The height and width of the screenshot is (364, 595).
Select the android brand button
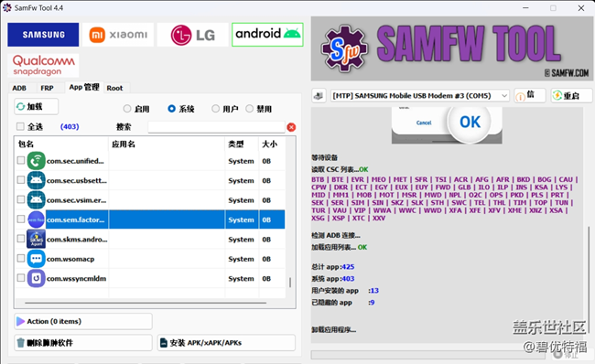coord(267,35)
